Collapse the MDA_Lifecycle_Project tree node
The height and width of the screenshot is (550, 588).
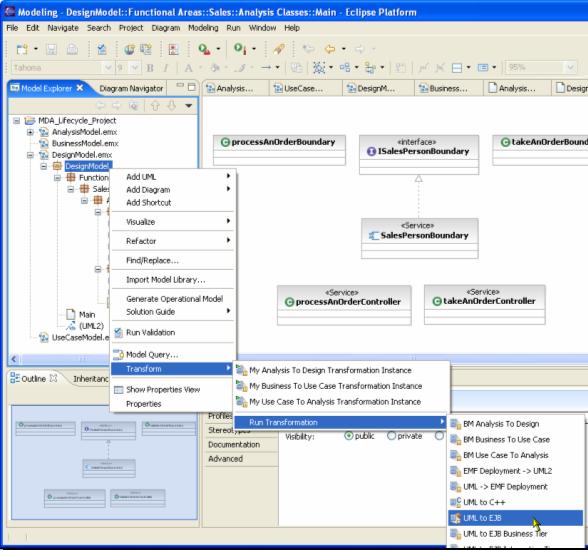click(x=16, y=121)
